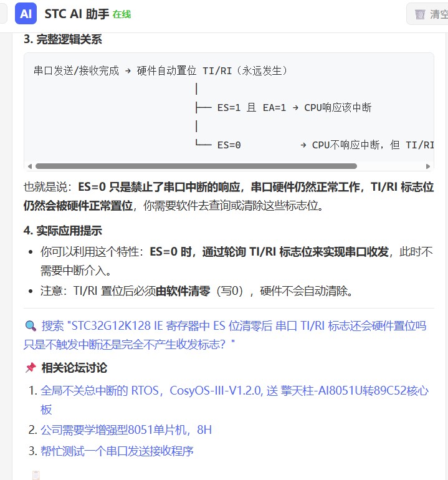
Task: Click the STC AI 助手 title
Action: click(77, 14)
